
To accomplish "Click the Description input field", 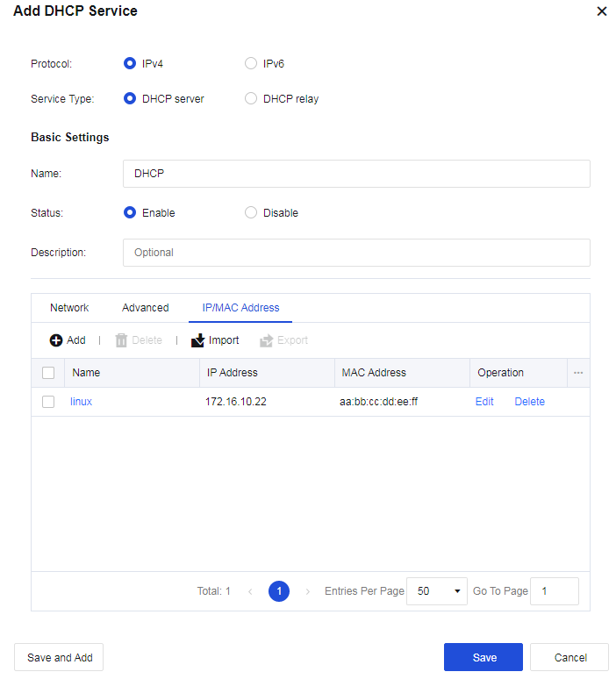I will 356,253.
